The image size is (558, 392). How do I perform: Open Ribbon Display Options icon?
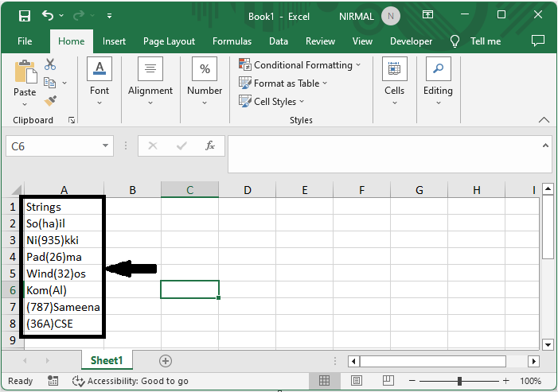point(427,14)
